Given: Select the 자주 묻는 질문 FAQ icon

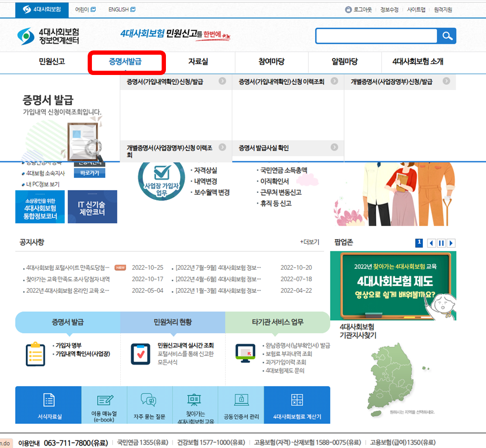Looking at the screenshot, I should pyautogui.click(x=149, y=405).
